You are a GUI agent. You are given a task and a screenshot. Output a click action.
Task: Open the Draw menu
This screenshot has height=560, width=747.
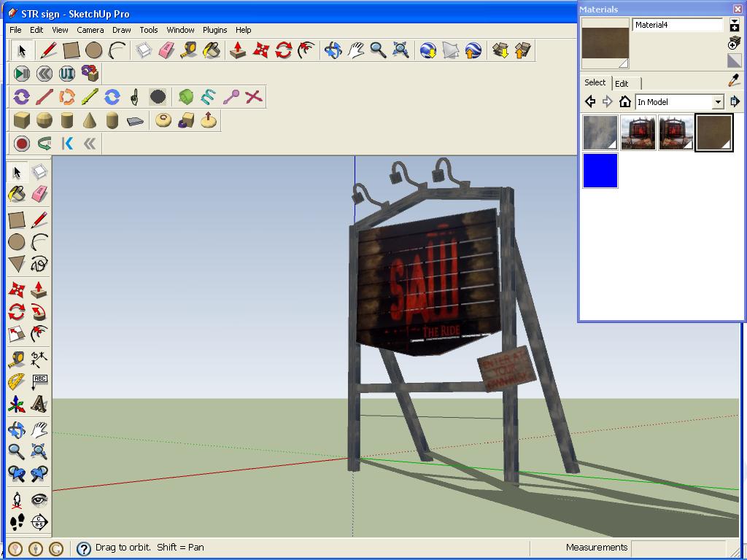(122, 29)
